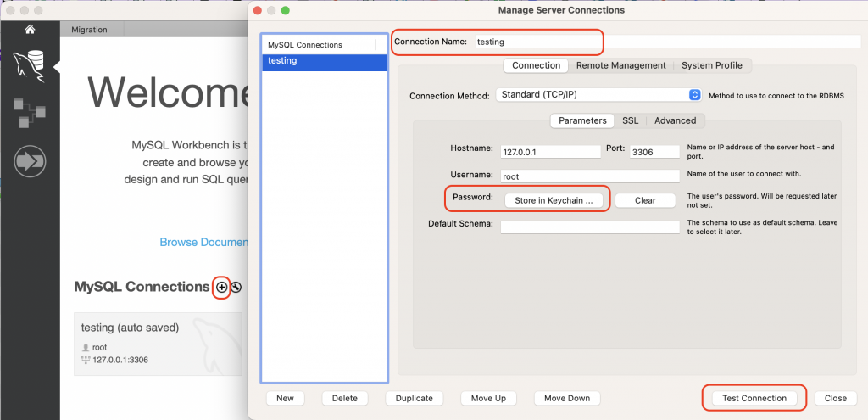Switch to the Migration tab in Workbench
This screenshot has height=420, width=868.
click(90, 30)
